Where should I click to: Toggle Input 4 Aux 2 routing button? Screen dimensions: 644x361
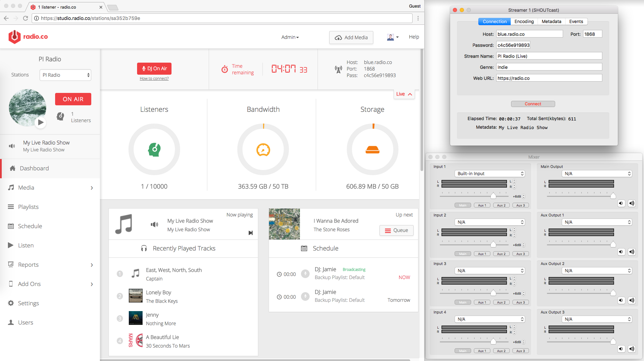[x=501, y=351]
